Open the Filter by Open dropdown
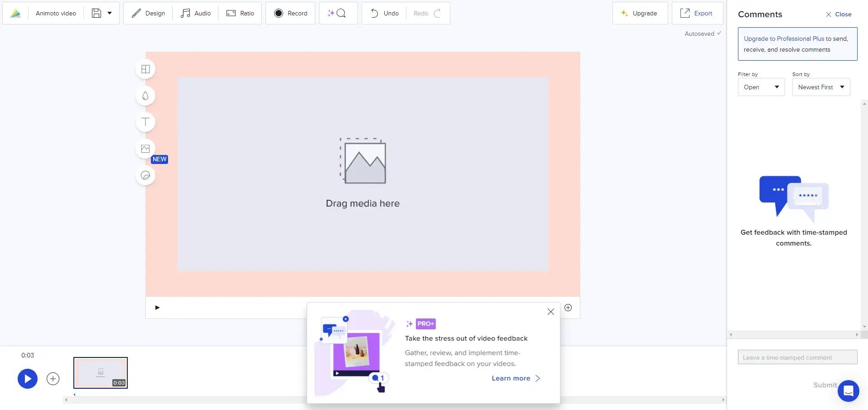The height and width of the screenshot is (410, 868). point(761,87)
